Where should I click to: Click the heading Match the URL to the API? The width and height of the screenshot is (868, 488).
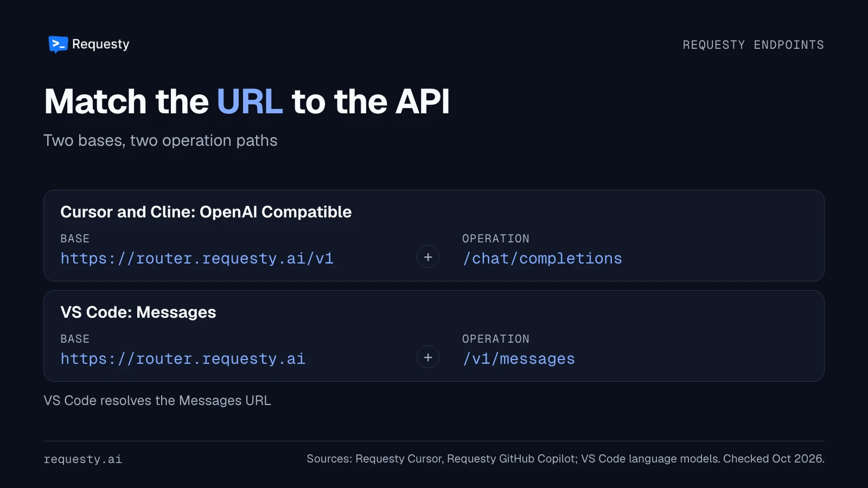[247, 101]
